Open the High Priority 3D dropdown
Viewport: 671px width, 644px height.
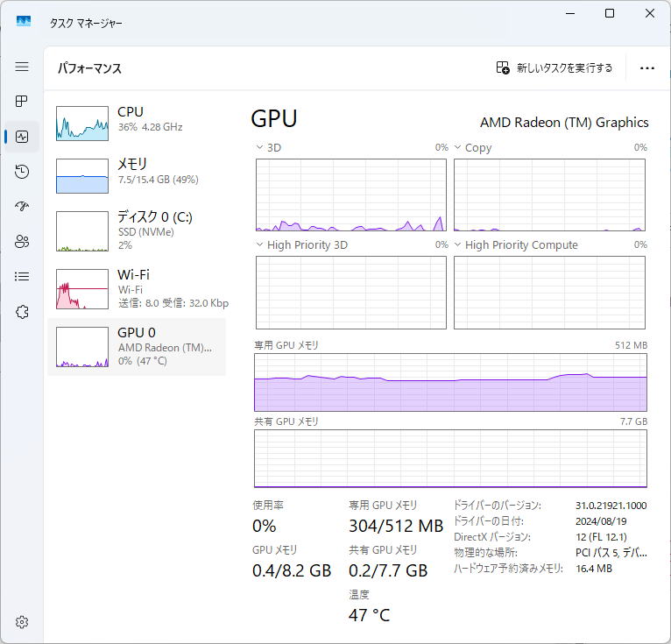[260, 245]
